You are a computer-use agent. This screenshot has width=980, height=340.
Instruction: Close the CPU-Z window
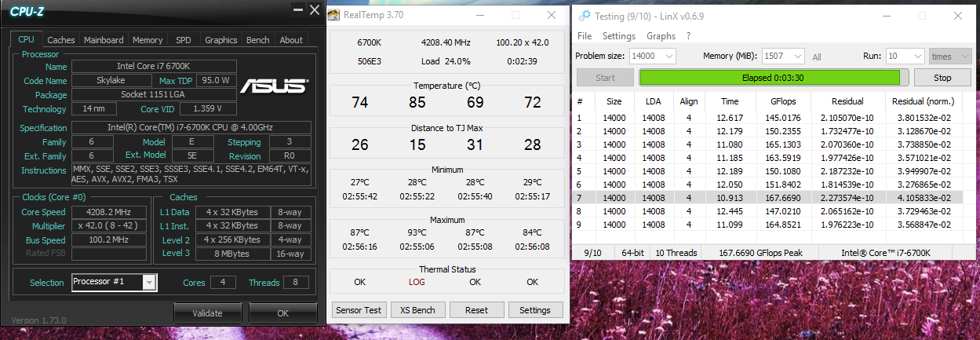314,10
